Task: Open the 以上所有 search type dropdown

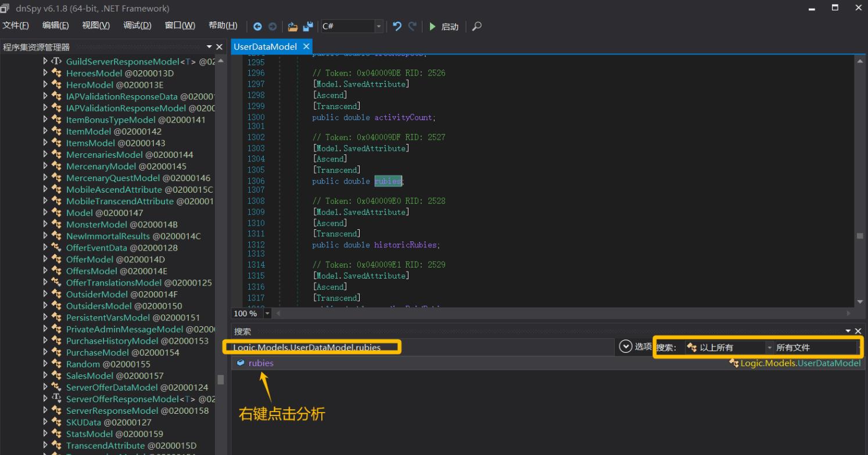Action: pyautogui.click(x=729, y=347)
